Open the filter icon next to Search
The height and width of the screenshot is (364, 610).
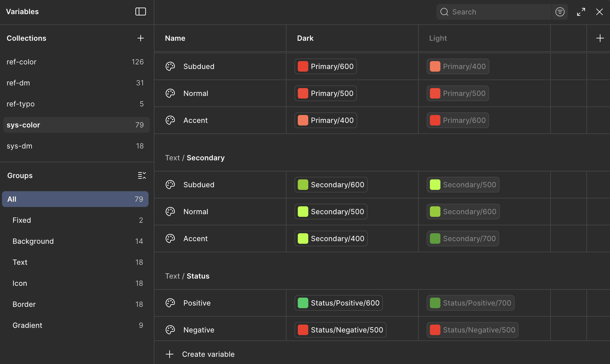[x=560, y=12]
